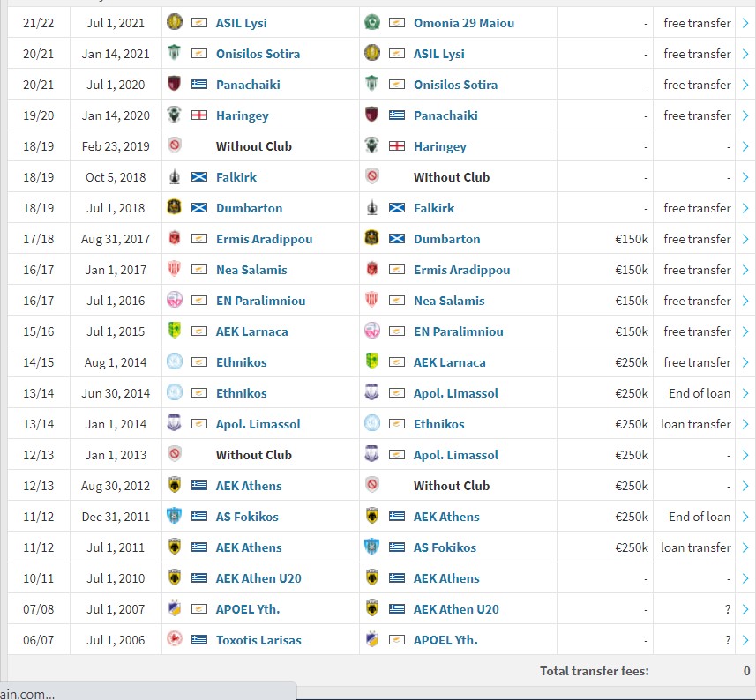756x700 pixels.
Task: Open Onisilos Sotira link in Jul 1, 2020 row
Action: [455, 85]
